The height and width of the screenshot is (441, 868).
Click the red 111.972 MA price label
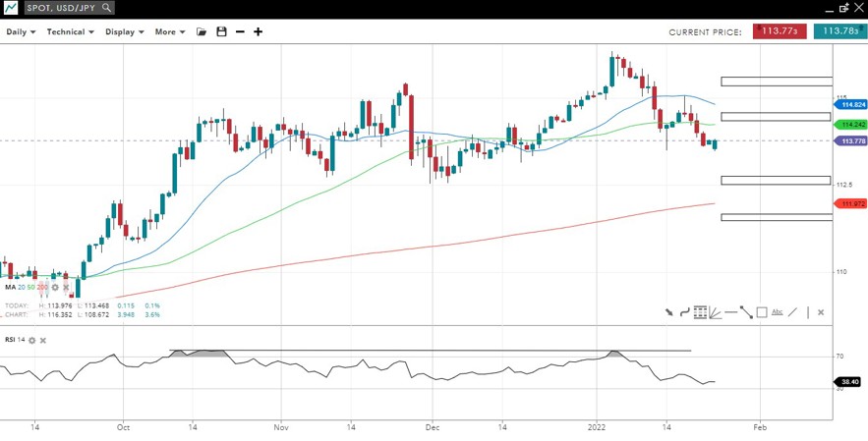851,203
